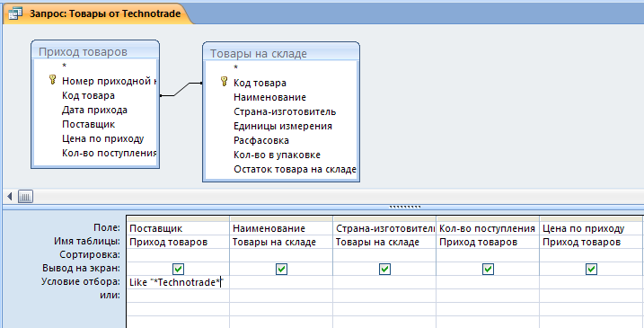Image resolution: width=644 pixels, height=328 pixels.
Task: Select 'Дата прихода' field in the list
Action: tap(94, 110)
